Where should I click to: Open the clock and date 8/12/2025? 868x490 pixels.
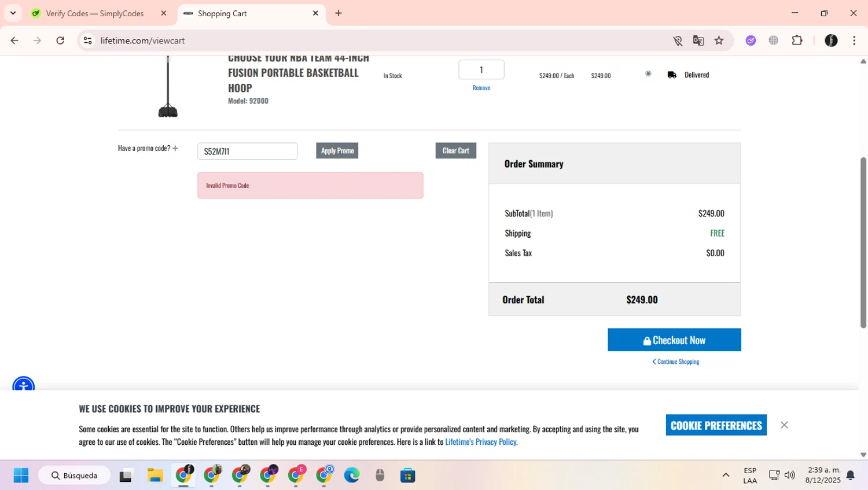coord(823,476)
